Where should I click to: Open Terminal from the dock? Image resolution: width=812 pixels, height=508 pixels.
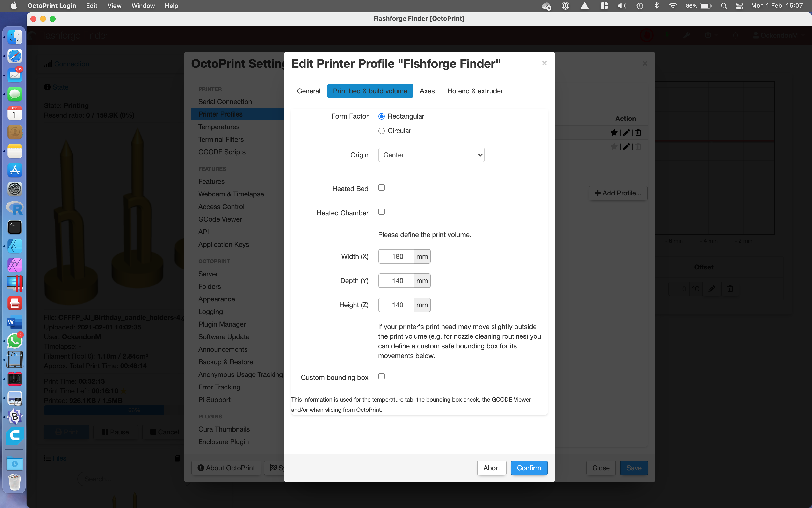pos(15,227)
